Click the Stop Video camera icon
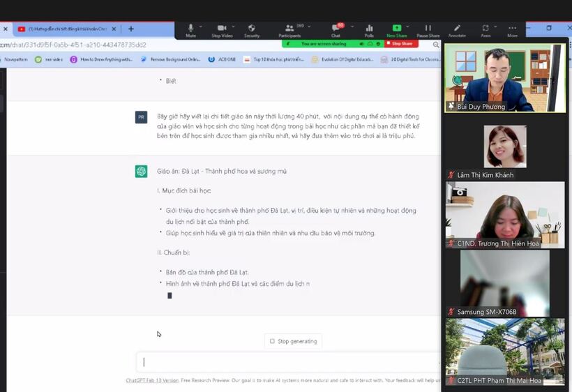Screen dimensions: 572x392 coord(221,29)
